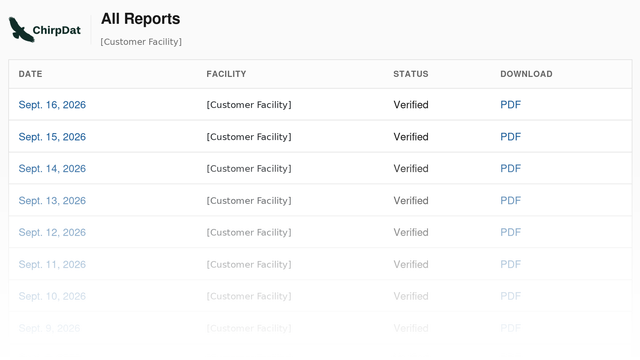Click Verified status in Sept. 14 row
Viewport: 640px width, 360px height.
(x=411, y=169)
